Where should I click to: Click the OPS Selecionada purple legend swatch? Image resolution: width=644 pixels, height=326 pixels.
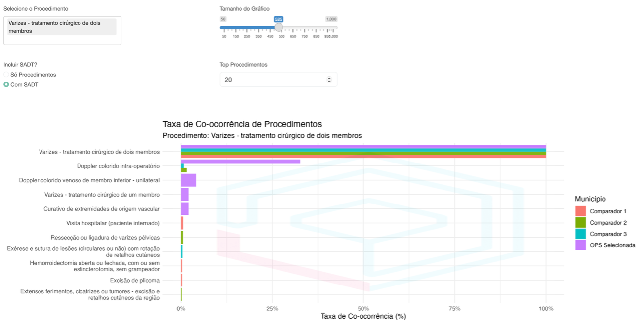click(x=580, y=245)
